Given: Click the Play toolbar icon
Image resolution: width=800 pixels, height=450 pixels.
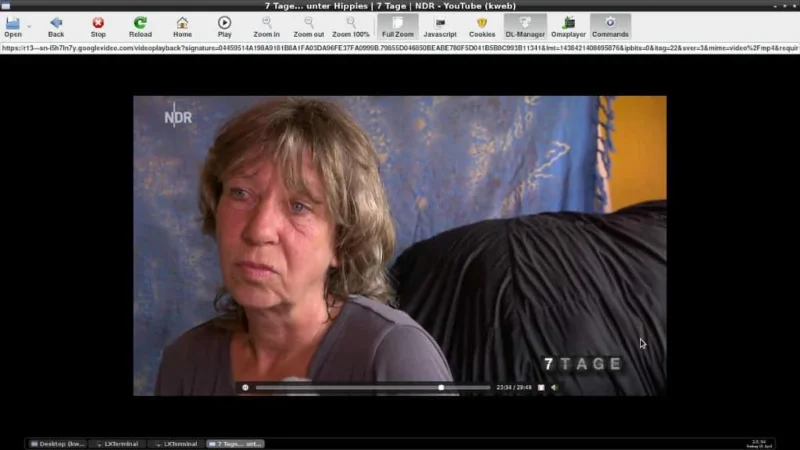Looking at the screenshot, I should click(x=224, y=27).
